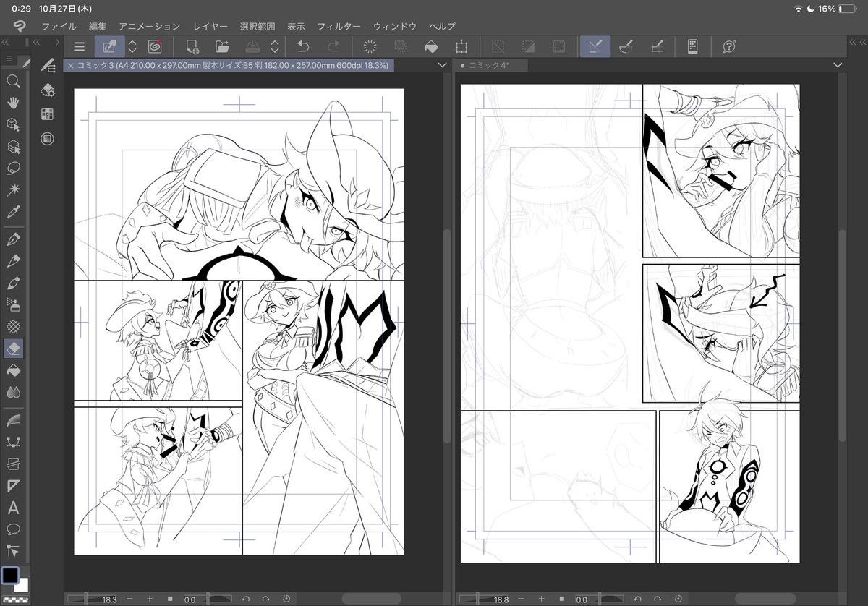Screen dimensions: 868x606
Task: Open the フィルター menu
Action: pos(339,26)
